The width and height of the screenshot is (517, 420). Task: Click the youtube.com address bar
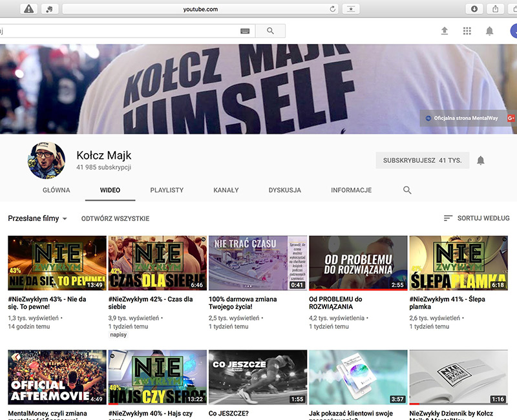click(200, 9)
